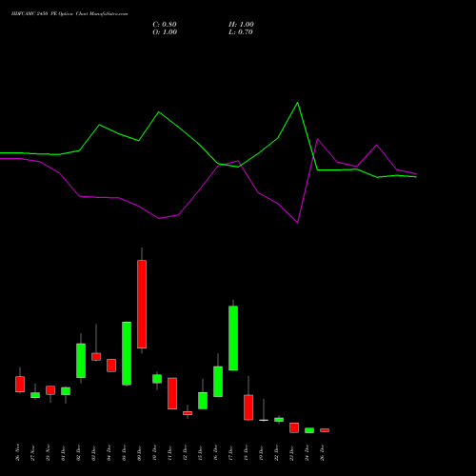The width and height of the screenshot is (476, 476).
Task: Select the red candle for 23 Dec
Action: click(294, 427)
